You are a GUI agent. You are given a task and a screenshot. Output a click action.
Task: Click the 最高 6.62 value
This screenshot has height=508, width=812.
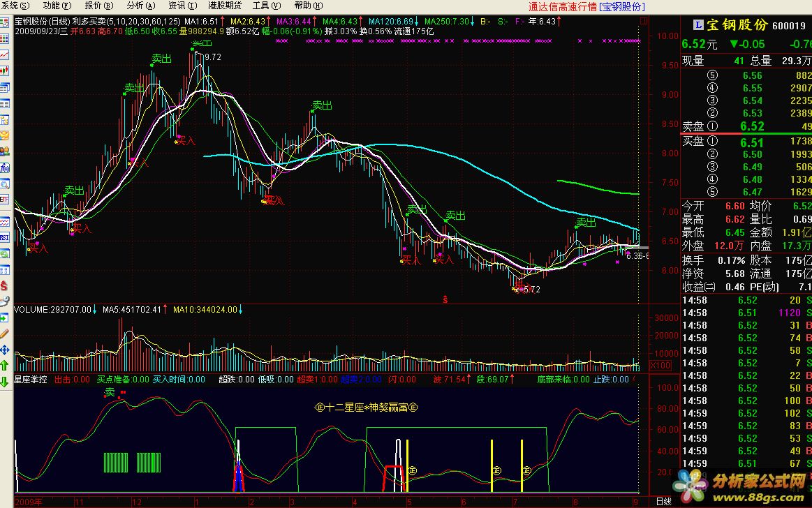click(735, 219)
